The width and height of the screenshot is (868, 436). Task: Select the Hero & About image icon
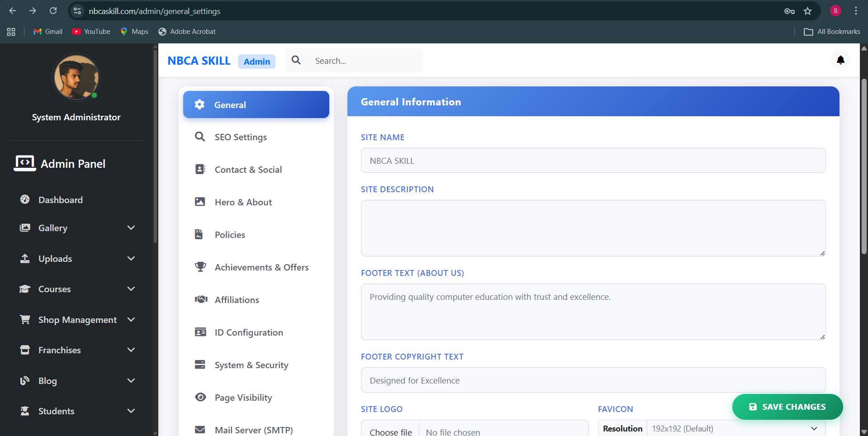(x=199, y=202)
